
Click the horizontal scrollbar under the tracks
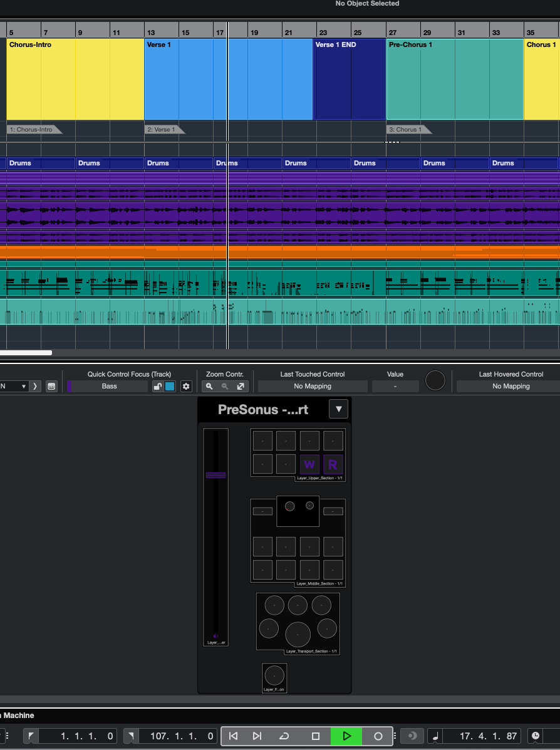(x=26, y=353)
